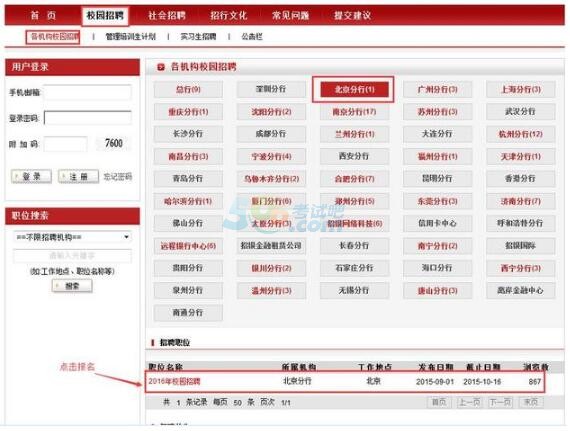Focus the 登录密码 input field
Screen dimensions: 570x431
click(x=87, y=118)
